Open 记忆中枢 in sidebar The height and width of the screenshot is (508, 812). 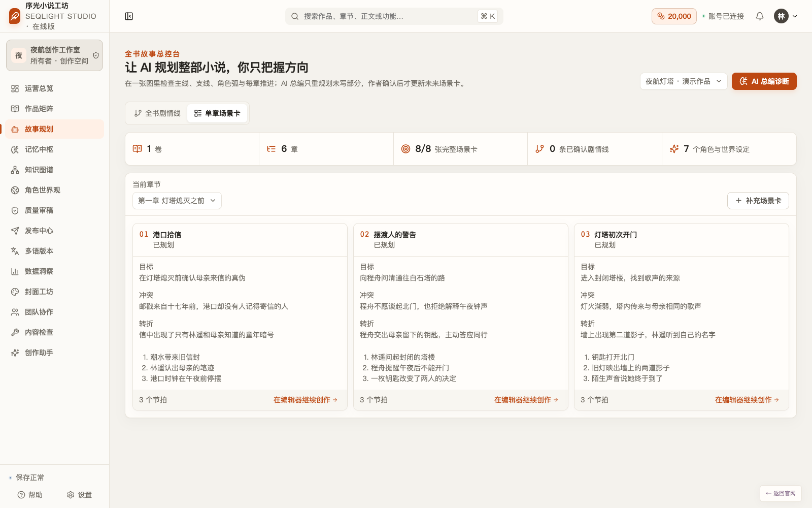pos(55,149)
